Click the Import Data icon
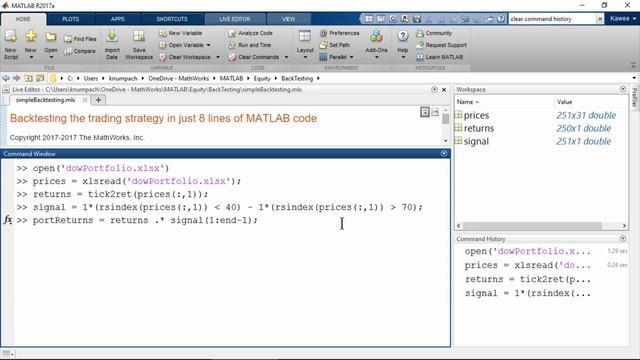The image size is (640, 360). click(112, 37)
